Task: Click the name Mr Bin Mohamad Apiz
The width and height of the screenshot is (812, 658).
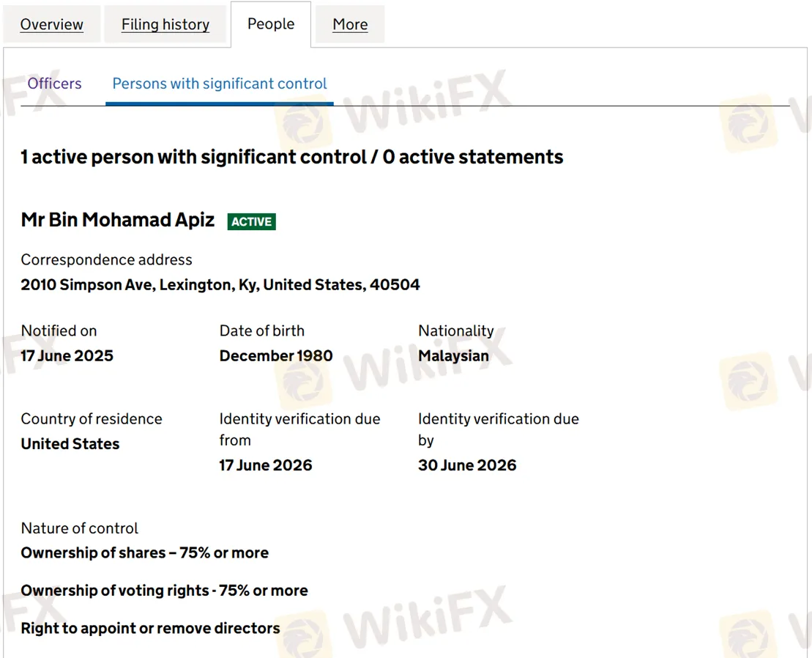Action: point(118,220)
